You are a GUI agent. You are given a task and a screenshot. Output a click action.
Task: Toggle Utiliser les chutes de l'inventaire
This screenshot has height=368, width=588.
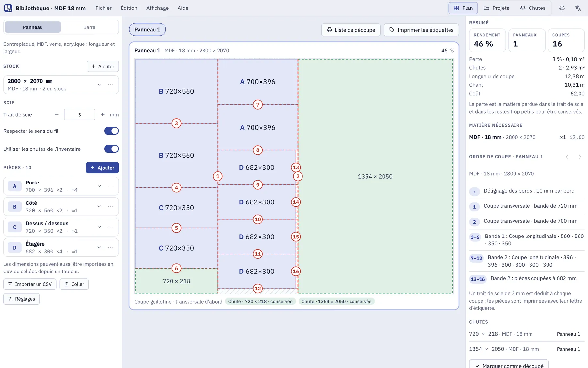[x=111, y=149]
